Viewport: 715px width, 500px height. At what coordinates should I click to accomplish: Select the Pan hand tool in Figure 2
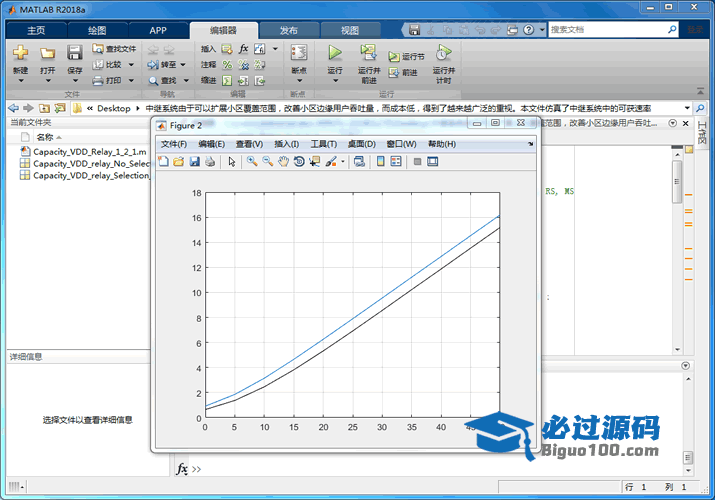click(283, 161)
